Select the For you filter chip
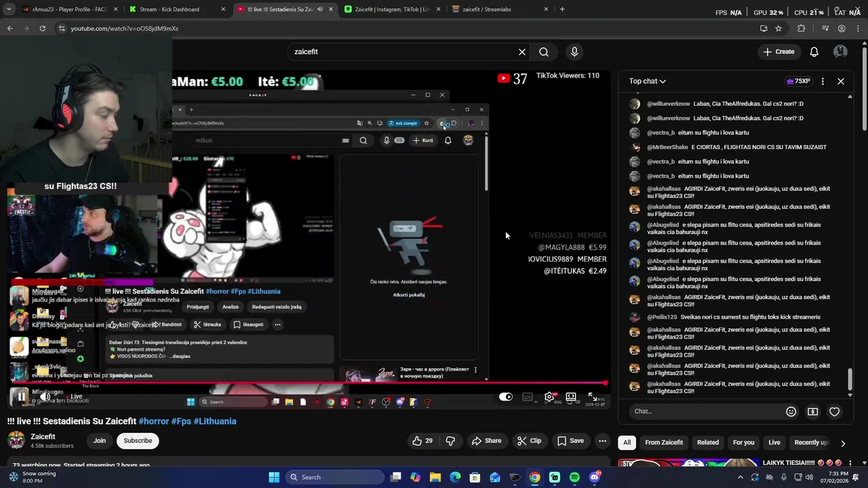 pyautogui.click(x=744, y=443)
